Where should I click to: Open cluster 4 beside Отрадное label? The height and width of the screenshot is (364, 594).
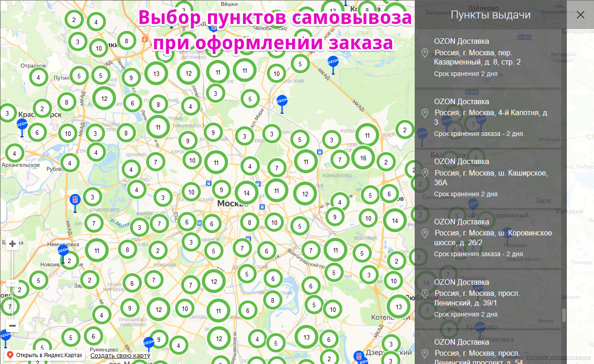[x=39, y=77]
